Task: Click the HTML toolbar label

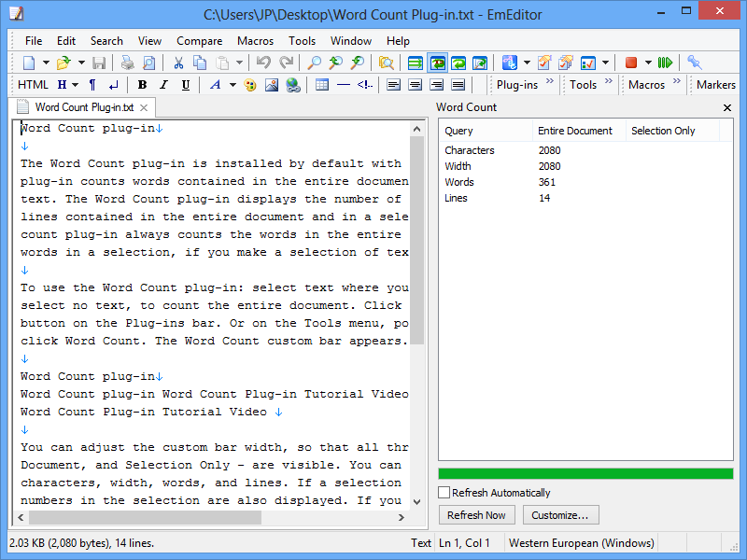Action: [33, 85]
